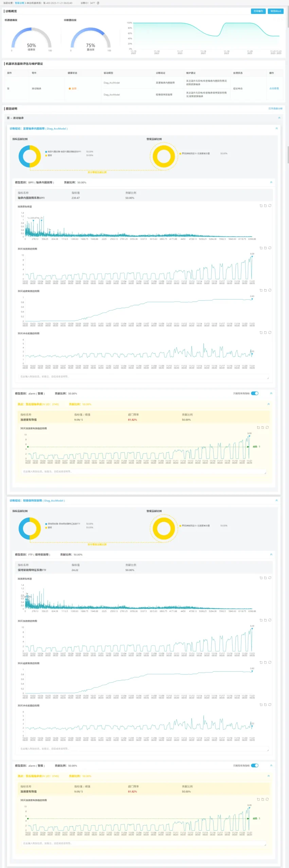
Task: Copy the diagnosis ID 3477 using copy icon
Action: (98, 3)
